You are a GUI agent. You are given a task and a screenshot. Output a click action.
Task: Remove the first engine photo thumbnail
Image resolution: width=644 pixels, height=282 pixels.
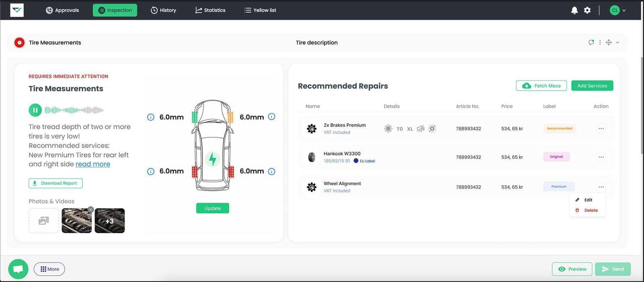91,209
